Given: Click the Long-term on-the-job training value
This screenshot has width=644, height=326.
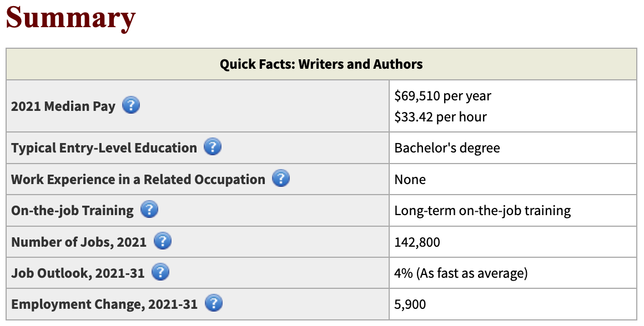Looking at the screenshot, I should coord(482,211).
